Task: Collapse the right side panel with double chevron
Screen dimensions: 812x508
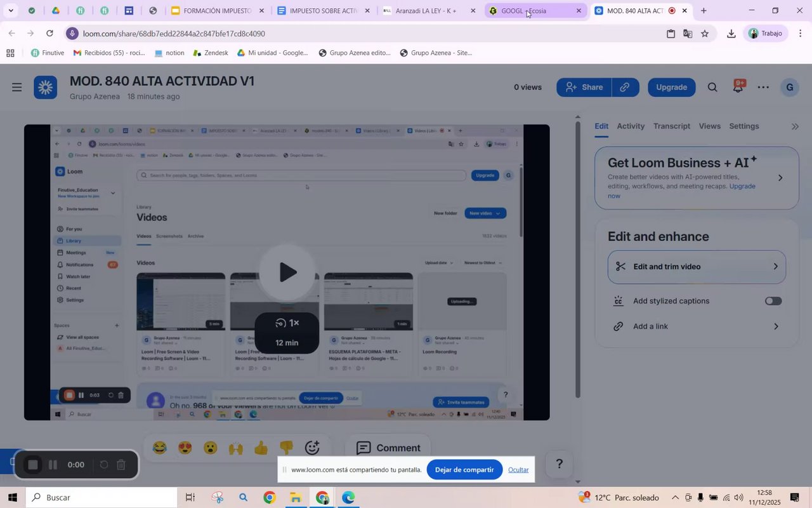Action: point(796,126)
